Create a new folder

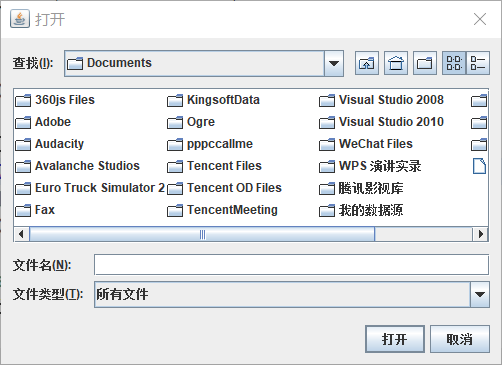click(x=425, y=63)
